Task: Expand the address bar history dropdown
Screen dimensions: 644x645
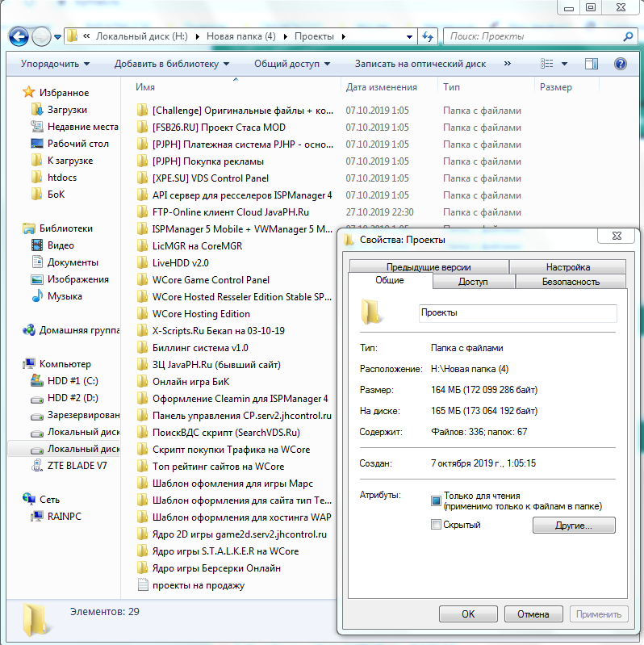Action: coord(409,36)
